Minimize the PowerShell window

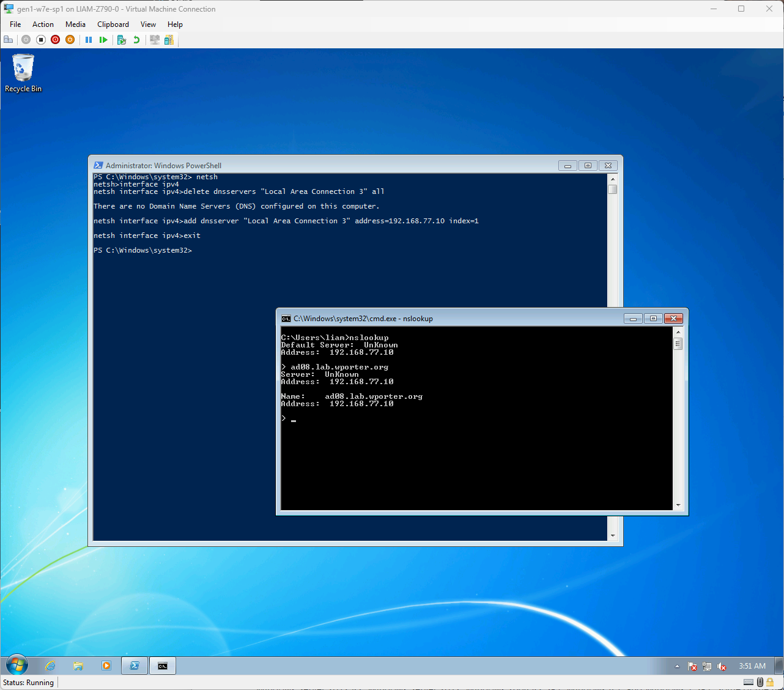(568, 165)
